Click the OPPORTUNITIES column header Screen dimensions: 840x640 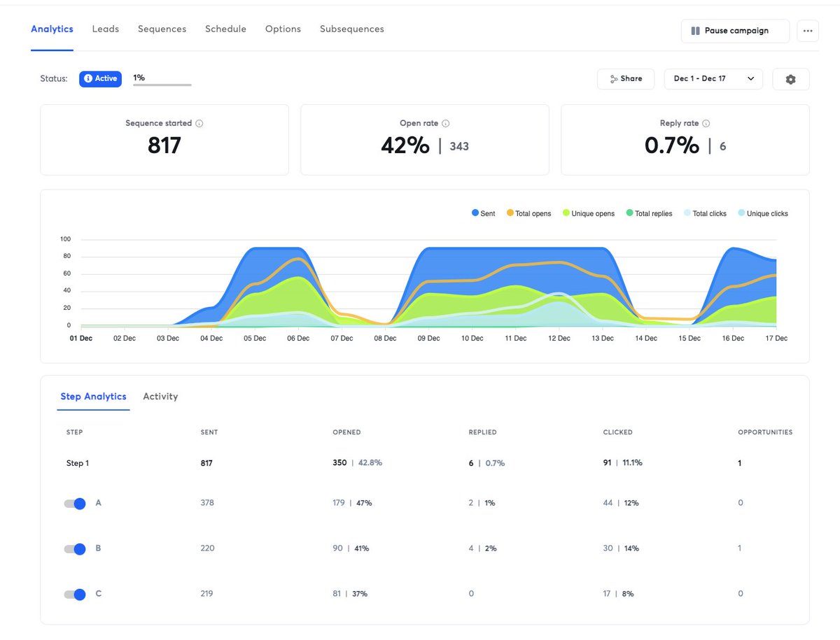click(765, 432)
